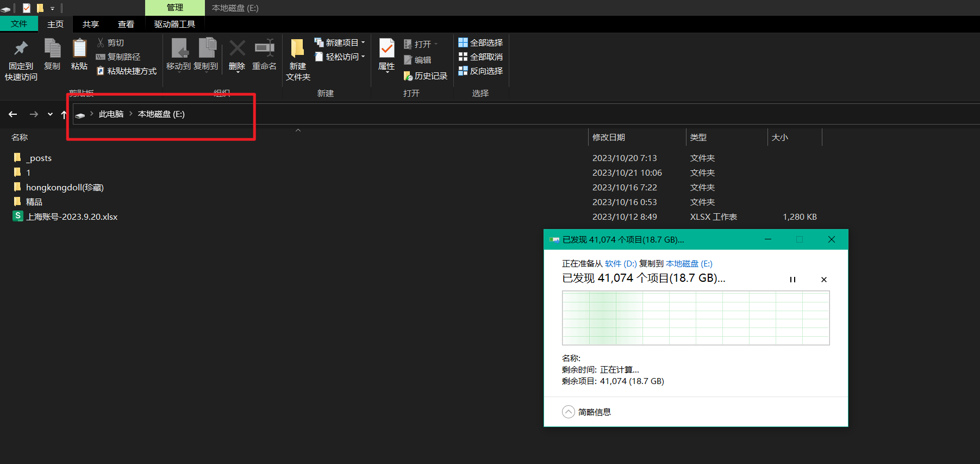This screenshot has width=980, height=464.
Task: Select the drive icon in address bar
Action: (x=80, y=115)
